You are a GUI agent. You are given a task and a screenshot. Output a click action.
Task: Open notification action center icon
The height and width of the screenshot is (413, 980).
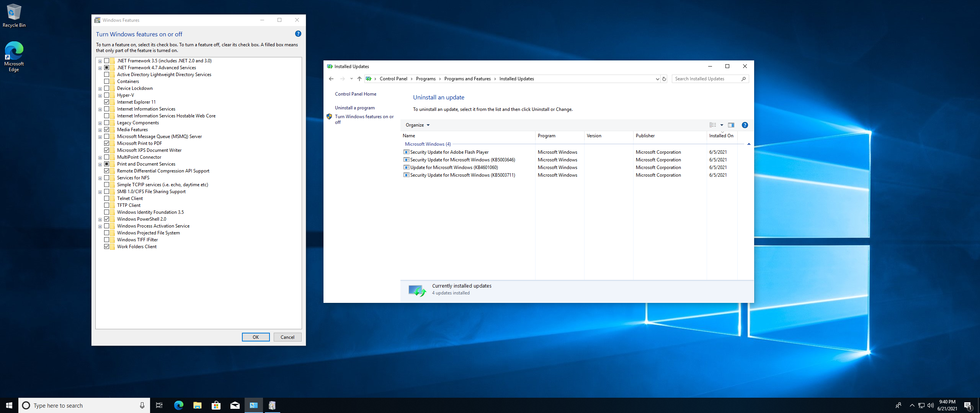click(968, 405)
